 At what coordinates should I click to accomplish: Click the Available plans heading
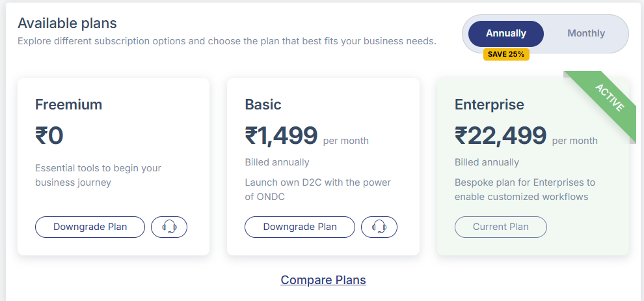pos(67,23)
